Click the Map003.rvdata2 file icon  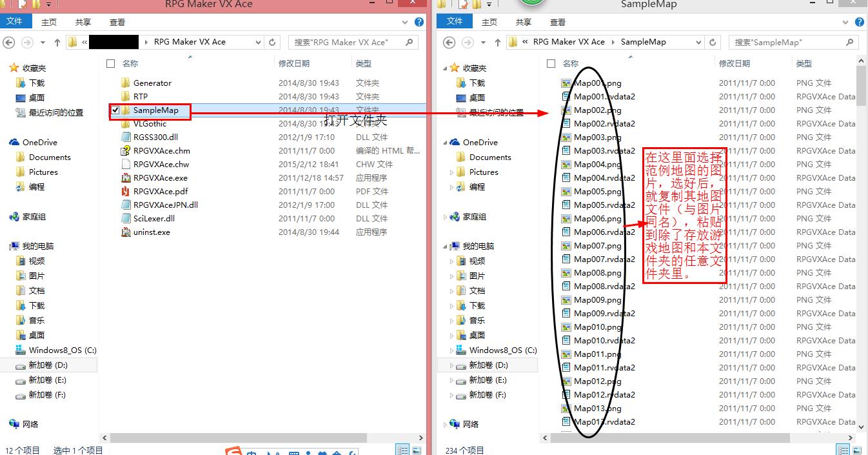point(566,150)
